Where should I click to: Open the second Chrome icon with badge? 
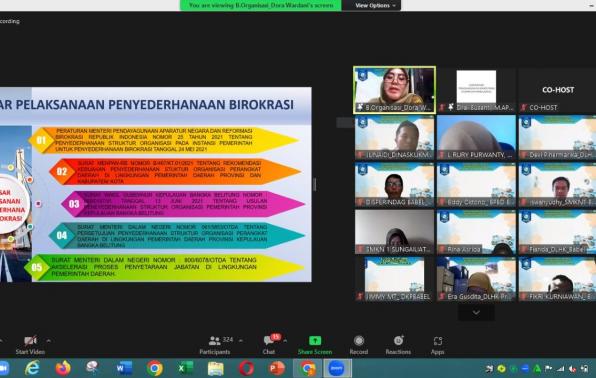pyautogui.click(x=307, y=368)
